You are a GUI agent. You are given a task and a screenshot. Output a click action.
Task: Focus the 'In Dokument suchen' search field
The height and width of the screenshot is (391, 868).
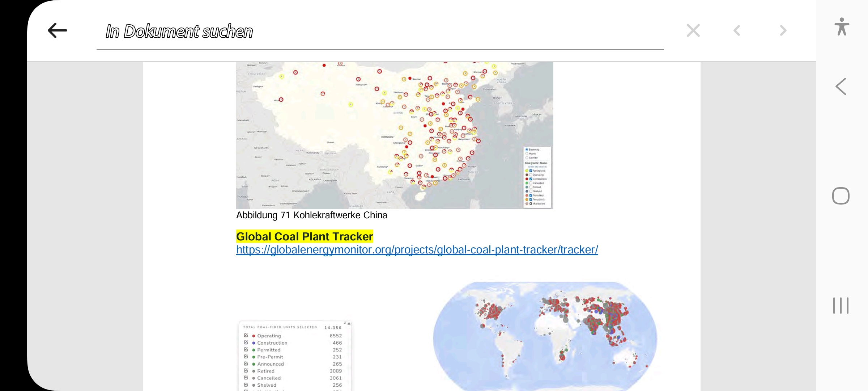(380, 31)
